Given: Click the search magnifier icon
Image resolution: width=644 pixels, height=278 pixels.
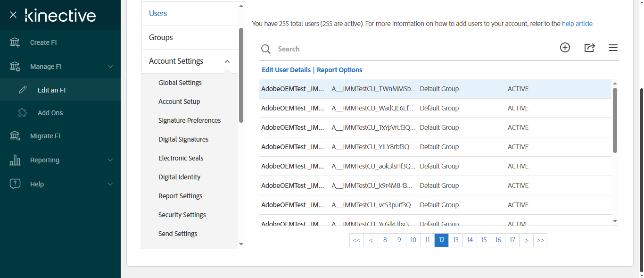Looking at the screenshot, I should (266, 49).
